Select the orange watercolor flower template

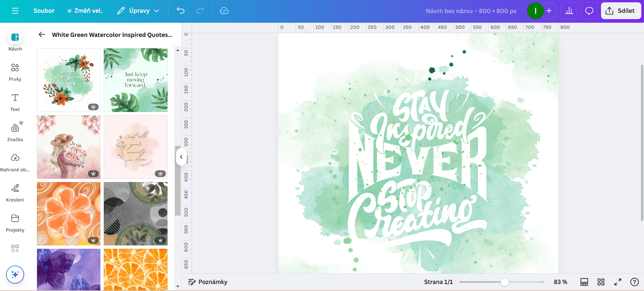tap(68, 214)
